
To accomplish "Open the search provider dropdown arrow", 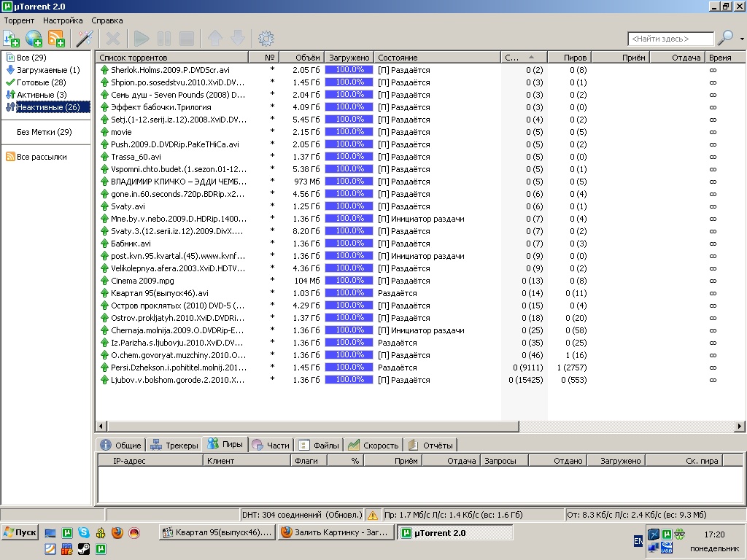I will [742, 39].
